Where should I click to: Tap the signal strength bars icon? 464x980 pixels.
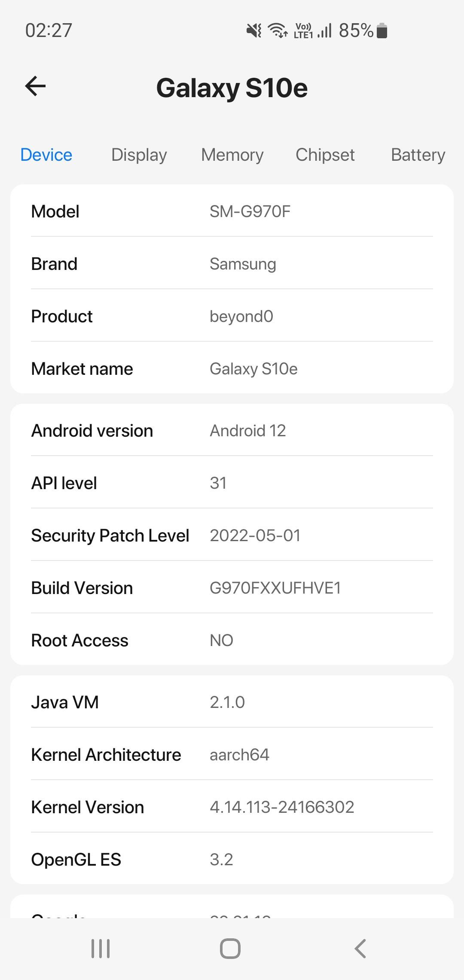coord(325,31)
